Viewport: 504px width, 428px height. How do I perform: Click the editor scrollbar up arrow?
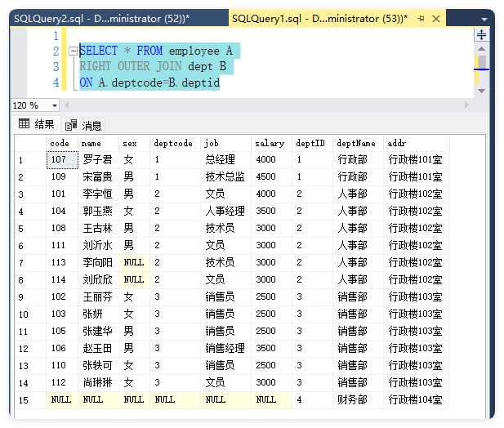pyautogui.click(x=481, y=49)
